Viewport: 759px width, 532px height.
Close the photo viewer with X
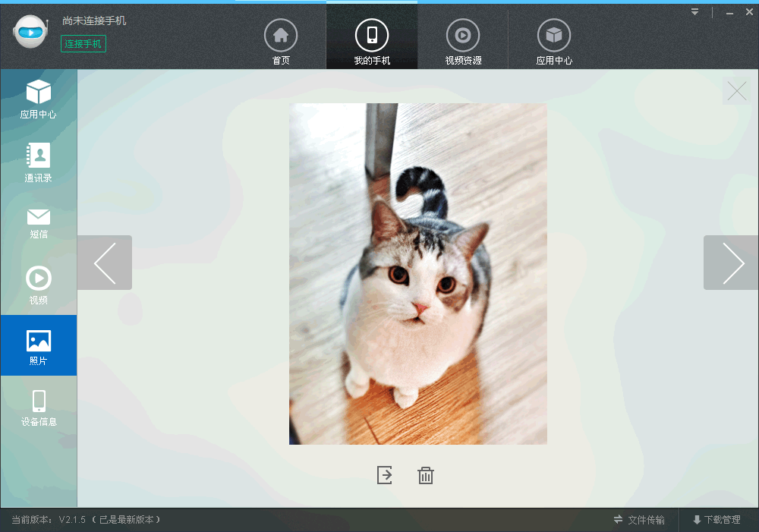pos(736,91)
